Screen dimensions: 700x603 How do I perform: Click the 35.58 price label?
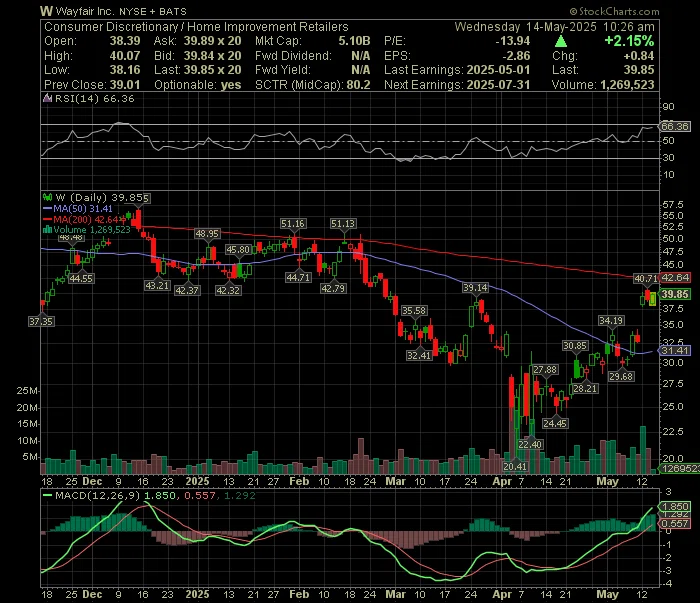414,311
